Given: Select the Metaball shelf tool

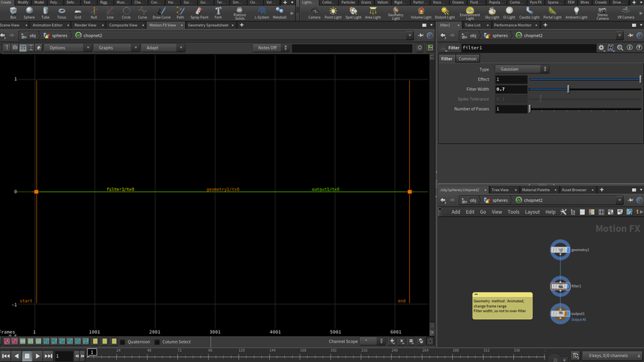Looking at the screenshot, I should 279,13.
